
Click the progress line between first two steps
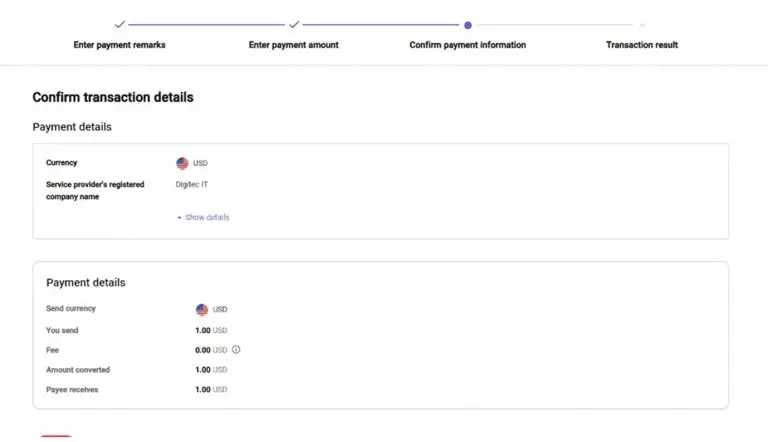tap(206, 25)
